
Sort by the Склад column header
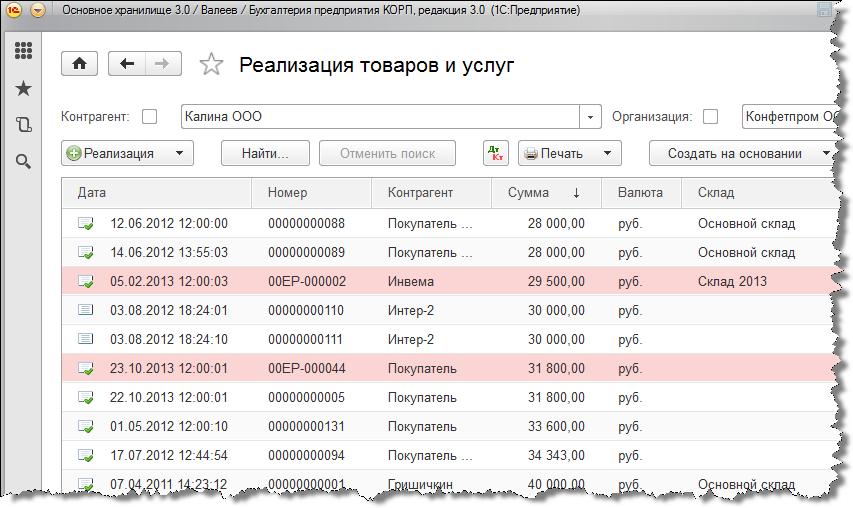pos(759,193)
